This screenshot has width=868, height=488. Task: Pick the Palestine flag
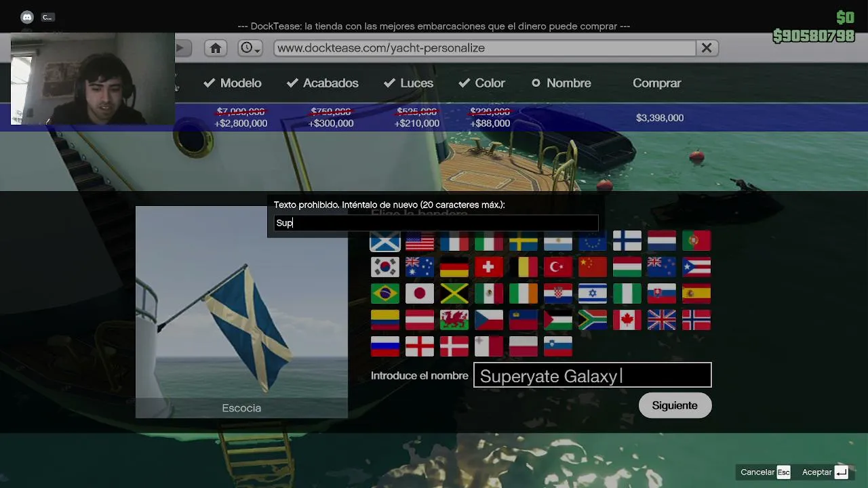558,320
